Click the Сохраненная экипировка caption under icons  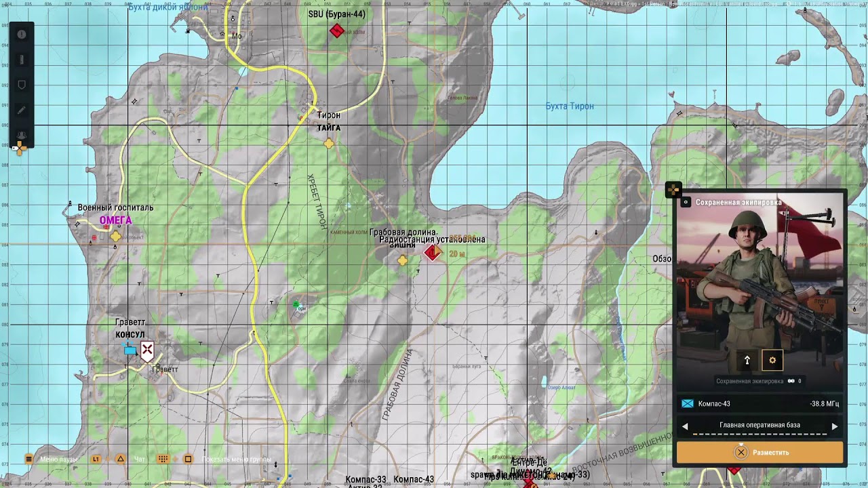749,381
